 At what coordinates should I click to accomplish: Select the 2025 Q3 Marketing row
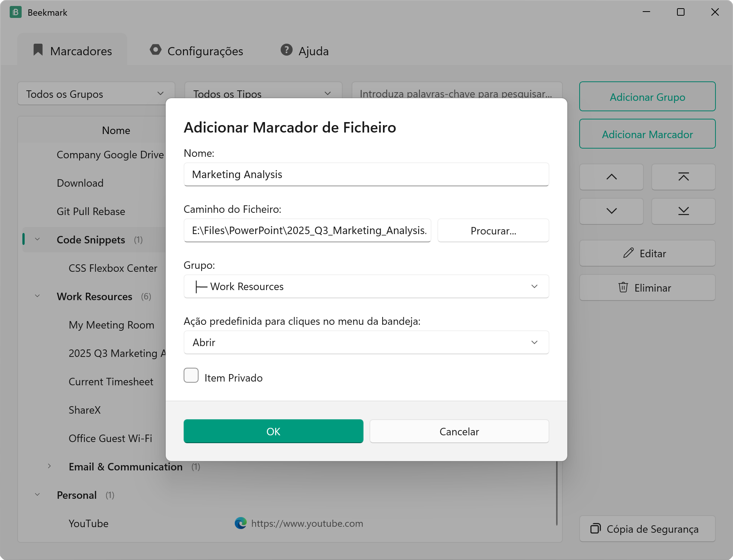(x=117, y=353)
